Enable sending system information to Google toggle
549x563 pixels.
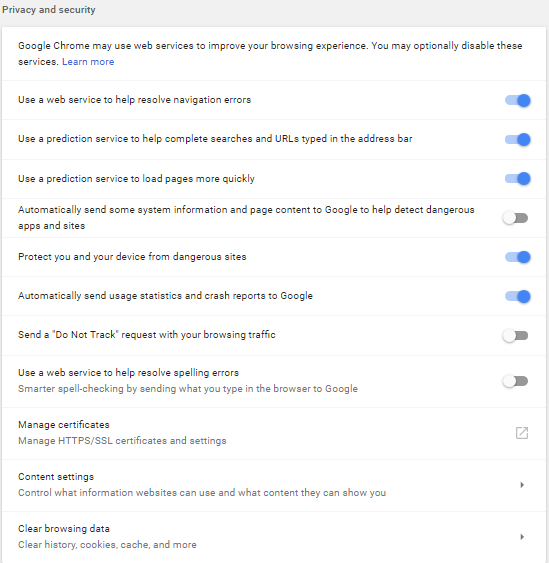[515, 218]
